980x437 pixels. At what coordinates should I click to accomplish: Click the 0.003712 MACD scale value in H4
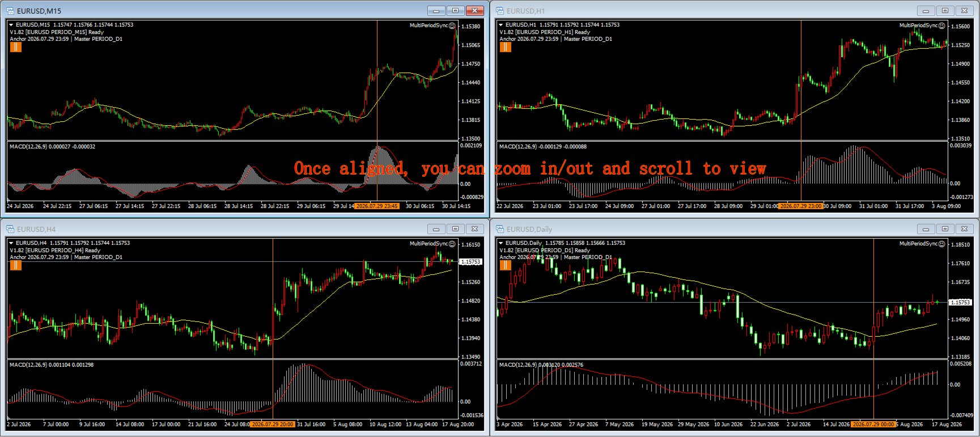click(472, 364)
